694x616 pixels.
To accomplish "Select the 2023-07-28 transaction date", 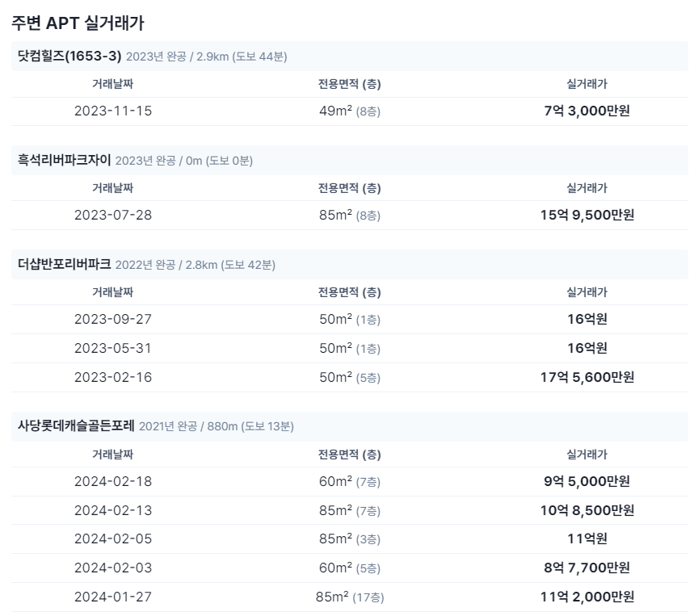I will point(113,215).
